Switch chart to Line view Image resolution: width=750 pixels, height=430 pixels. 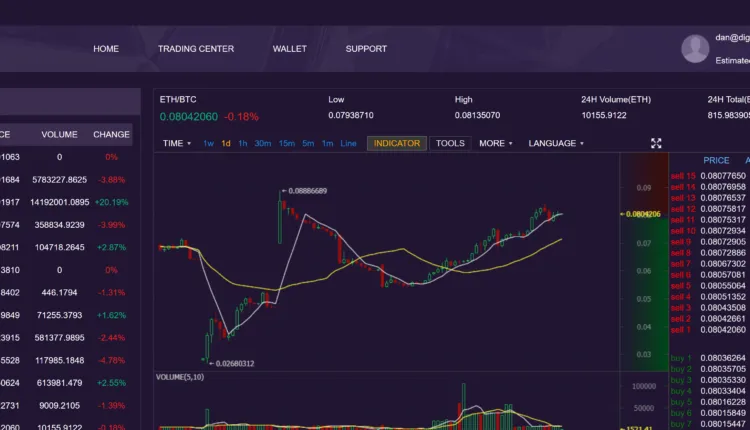coord(348,143)
